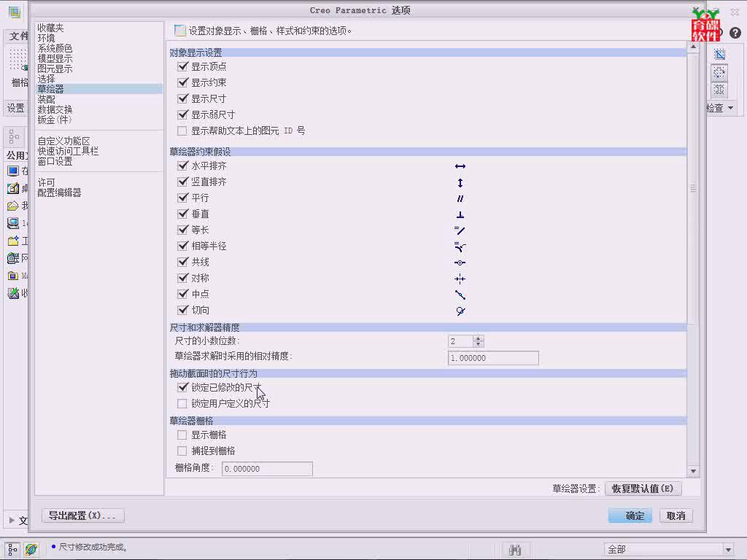Click the I-beam shaped icon above 检查
Screen dimensions: 747x560
pos(719,90)
